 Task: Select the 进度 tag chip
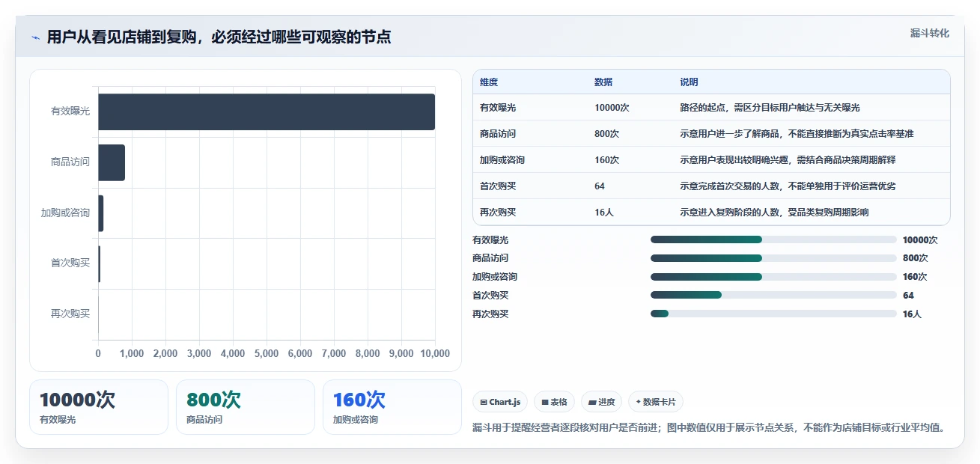tap(601, 402)
